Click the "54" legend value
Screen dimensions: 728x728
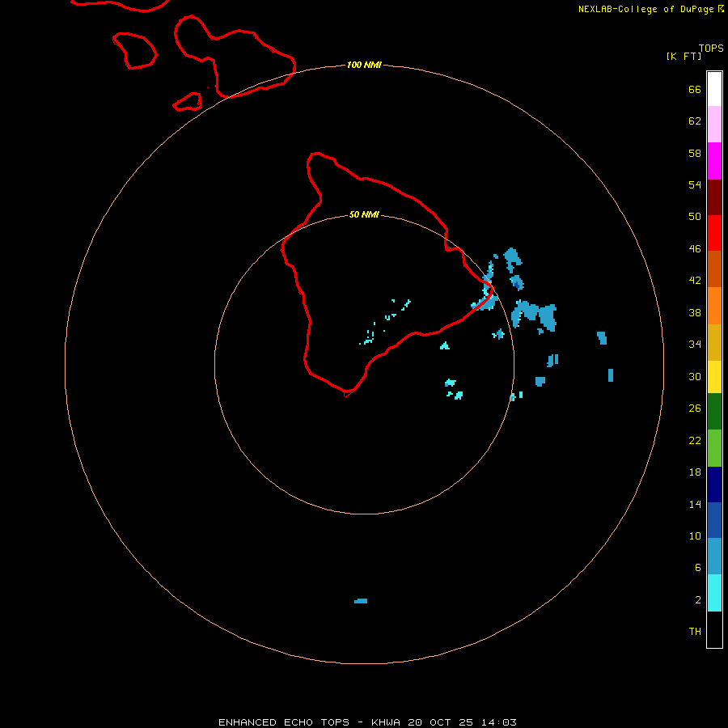[x=695, y=184]
